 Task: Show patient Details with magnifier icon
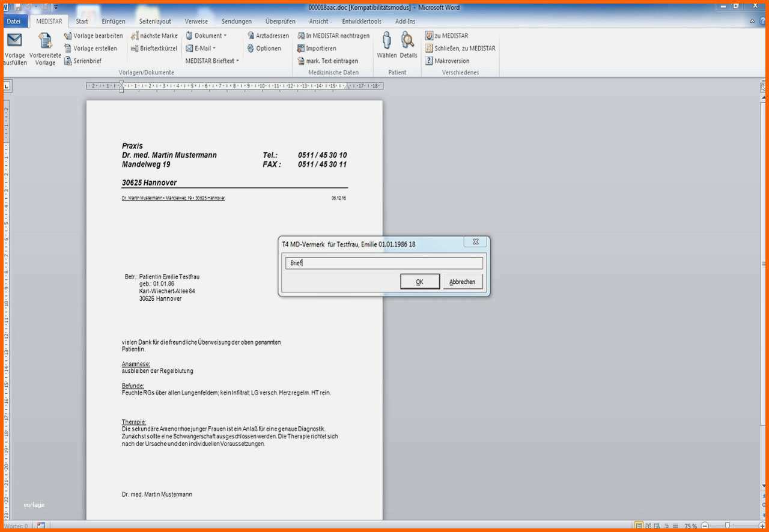pos(408,41)
